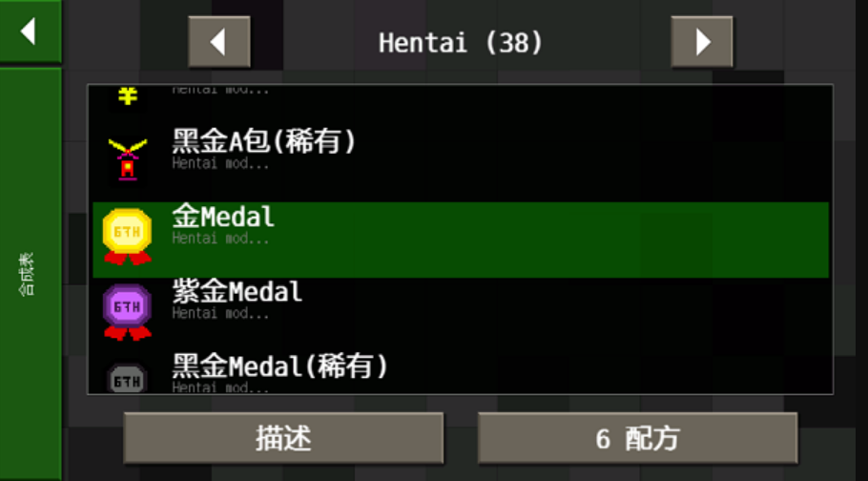Go back with the green top-left arrow
Image resolution: width=868 pixels, height=481 pixels.
point(30,31)
